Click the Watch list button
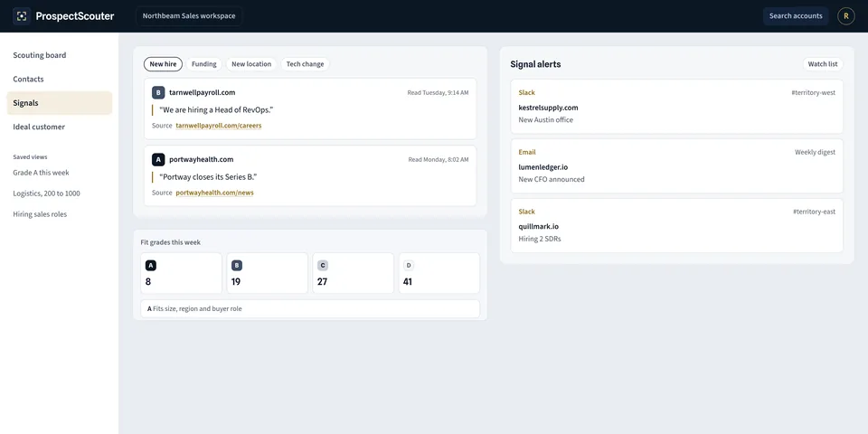Viewport: 868px width, 434px height. tap(823, 64)
